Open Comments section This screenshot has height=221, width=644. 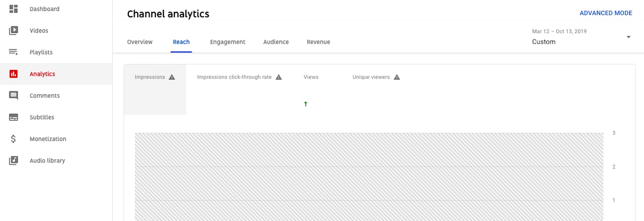pyautogui.click(x=56, y=95)
